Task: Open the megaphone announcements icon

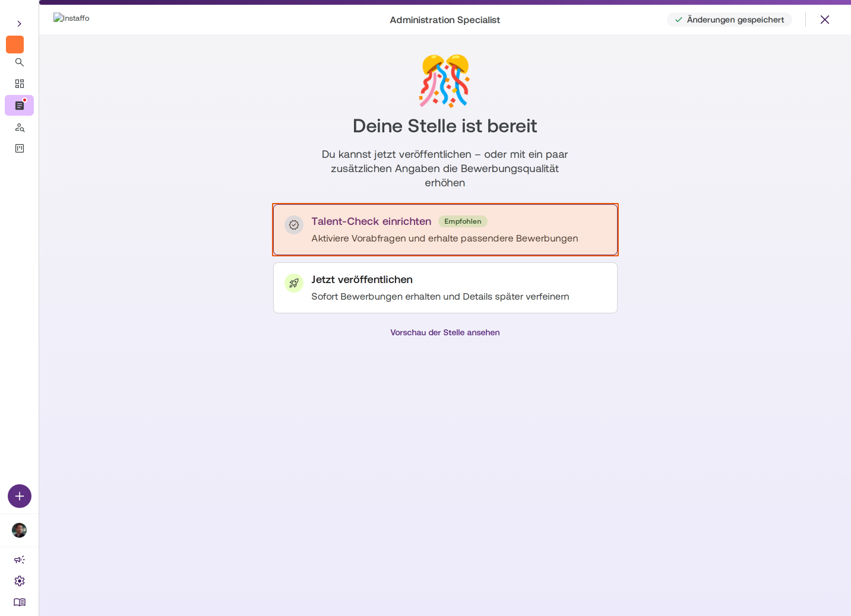Action: (20, 560)
